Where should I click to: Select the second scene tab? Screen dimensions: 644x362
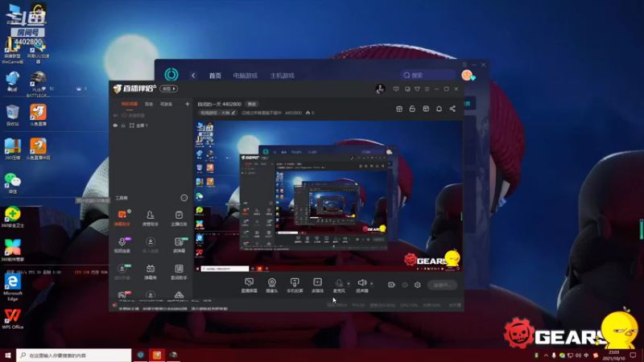click(149, 105)
